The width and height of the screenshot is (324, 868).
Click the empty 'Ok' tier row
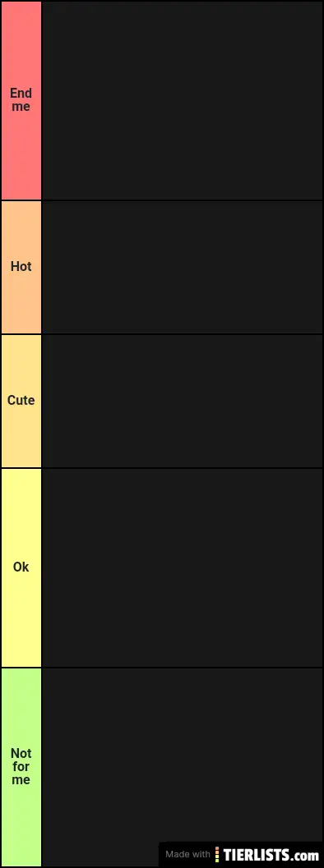pyautogui.click(x=182, y=567)
